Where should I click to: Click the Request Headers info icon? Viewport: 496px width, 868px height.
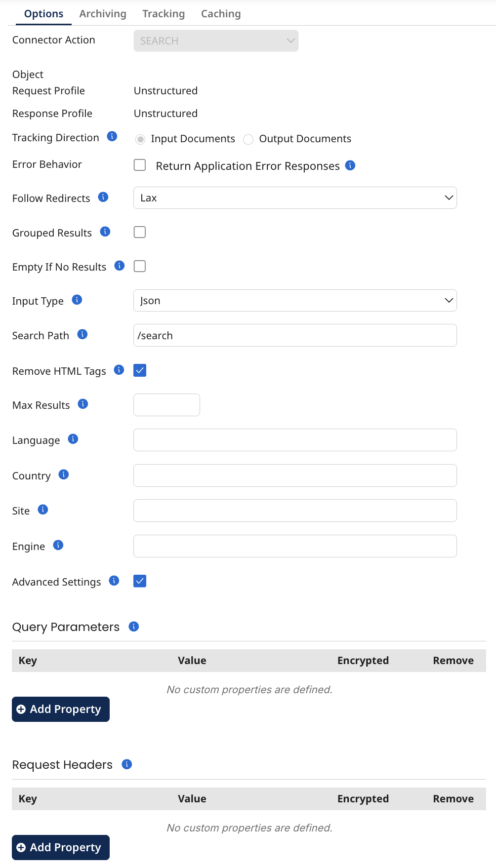tap(127, 764)
